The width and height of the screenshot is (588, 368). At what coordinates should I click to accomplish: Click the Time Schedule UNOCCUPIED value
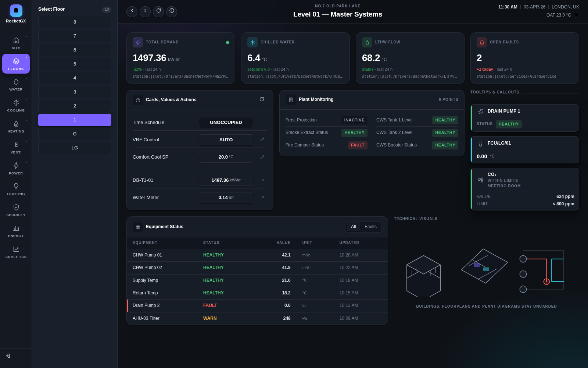226,123
